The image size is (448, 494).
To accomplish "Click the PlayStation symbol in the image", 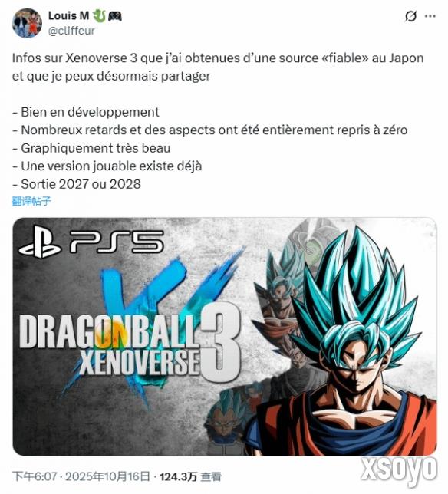I will pos(40,242).
